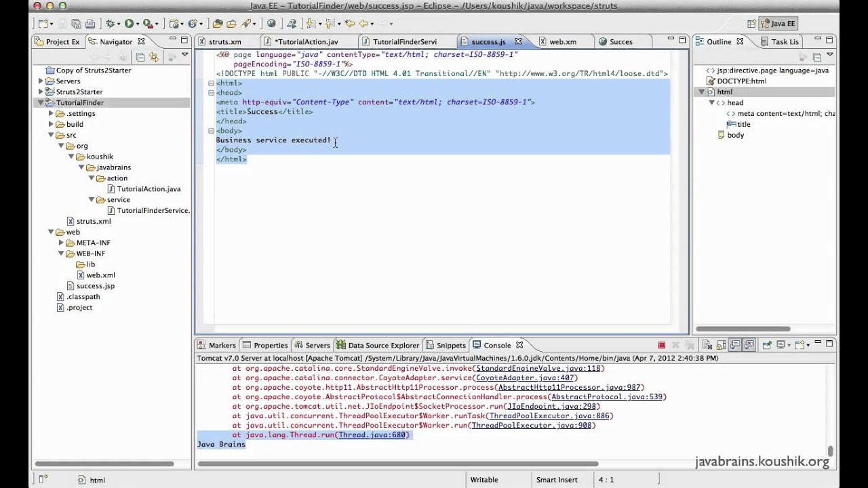
Task: Click the Back navigation arrow in toolbar
Action: (364, 24)
